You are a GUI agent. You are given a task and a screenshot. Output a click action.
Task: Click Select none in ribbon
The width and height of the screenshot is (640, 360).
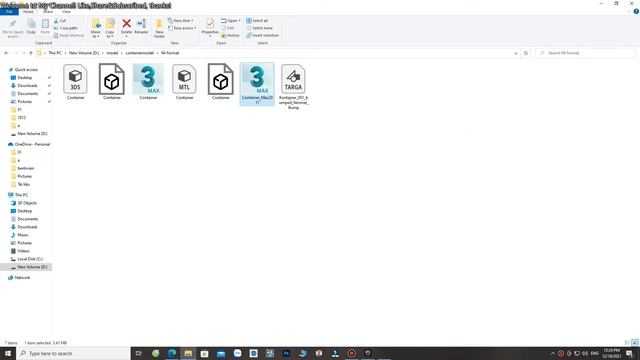[x=260, y=28]
